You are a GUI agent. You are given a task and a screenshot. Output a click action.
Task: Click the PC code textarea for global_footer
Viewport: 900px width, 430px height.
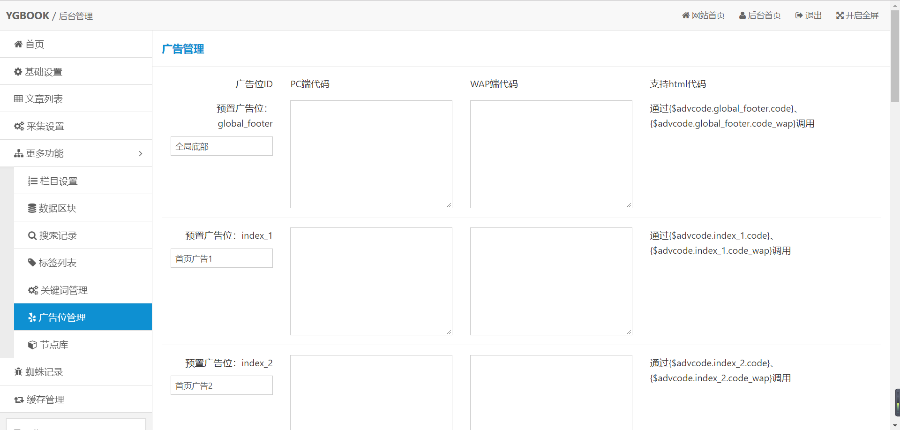click(x=371, y=154)
